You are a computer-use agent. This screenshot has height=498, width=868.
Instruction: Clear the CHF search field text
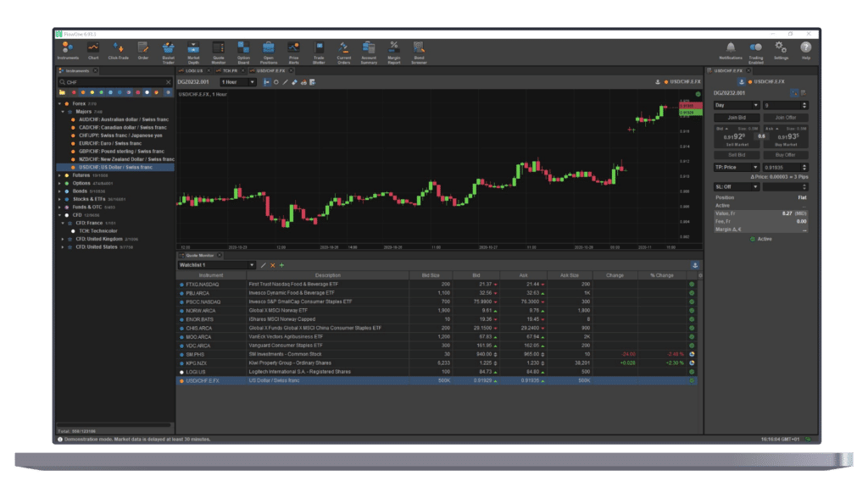point(167,82)
